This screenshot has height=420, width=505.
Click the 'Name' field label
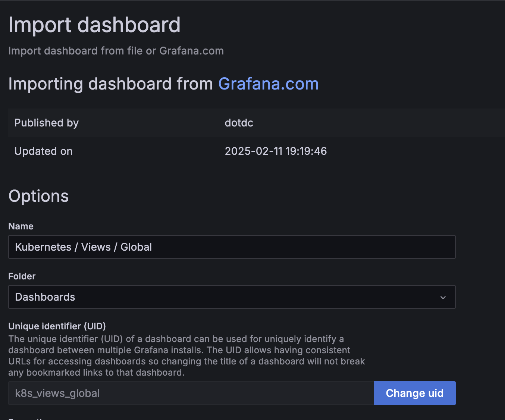pos(21,226)
